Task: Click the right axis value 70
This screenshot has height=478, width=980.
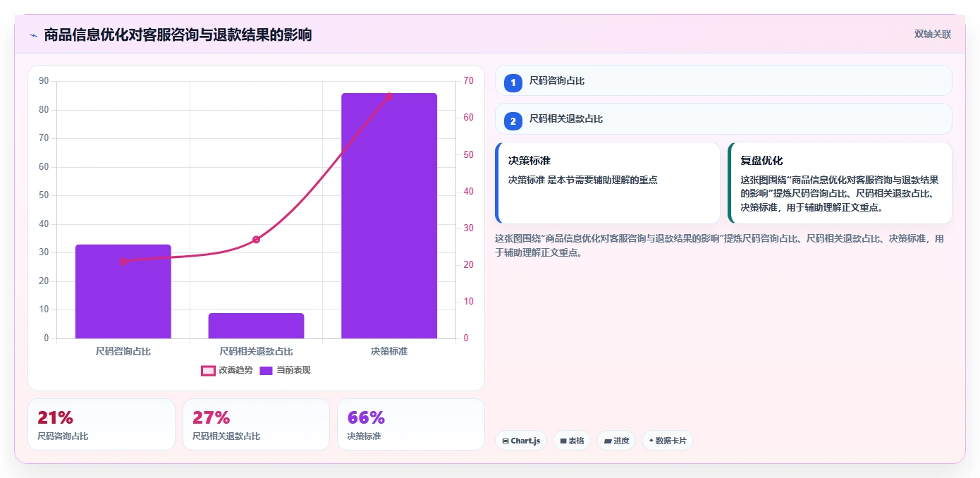Action: coord(467,81)
